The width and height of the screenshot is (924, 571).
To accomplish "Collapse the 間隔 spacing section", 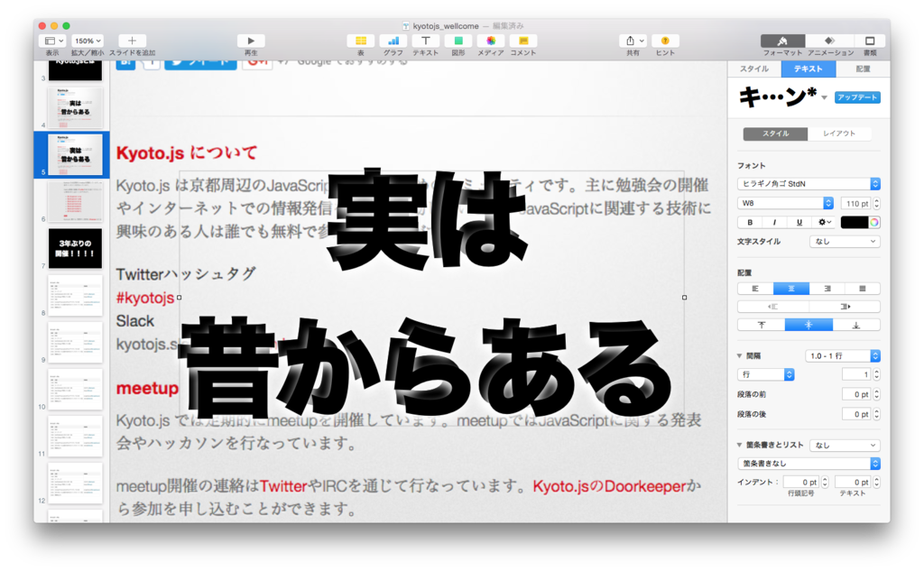I will tap(740, 356).
